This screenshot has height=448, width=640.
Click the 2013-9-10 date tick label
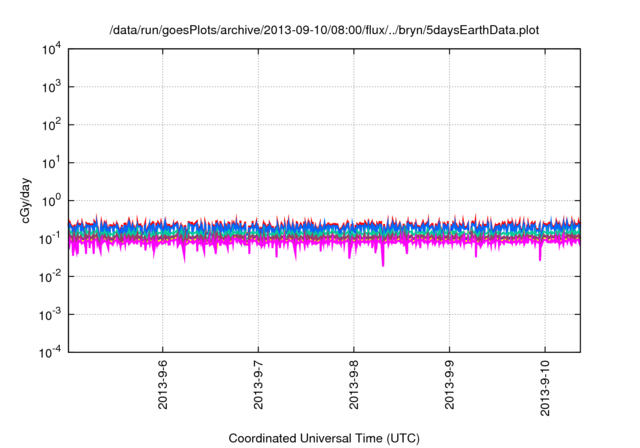point(545,388)
